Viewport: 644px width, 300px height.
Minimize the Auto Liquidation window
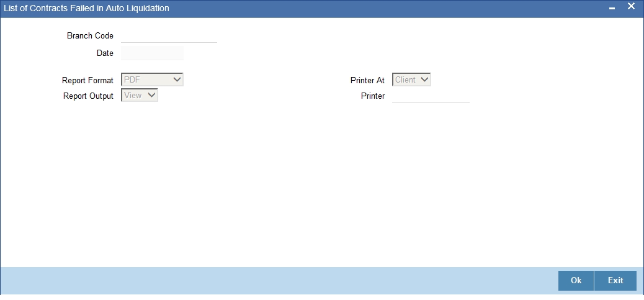pos(612,8)
